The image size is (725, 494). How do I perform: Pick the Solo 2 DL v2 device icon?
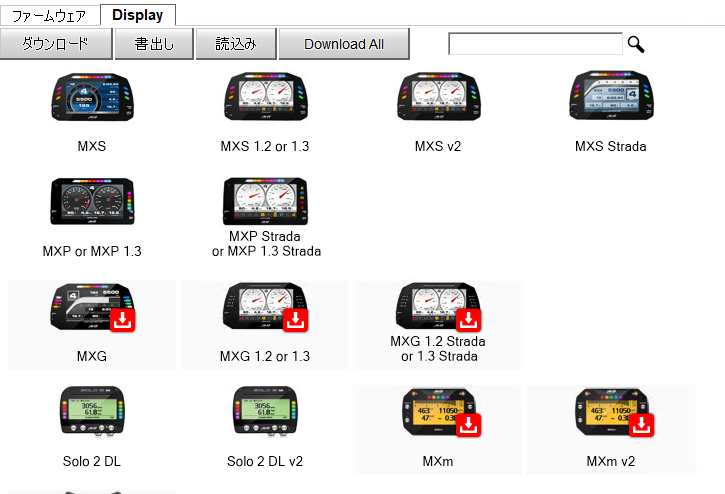tap(265, 412)
